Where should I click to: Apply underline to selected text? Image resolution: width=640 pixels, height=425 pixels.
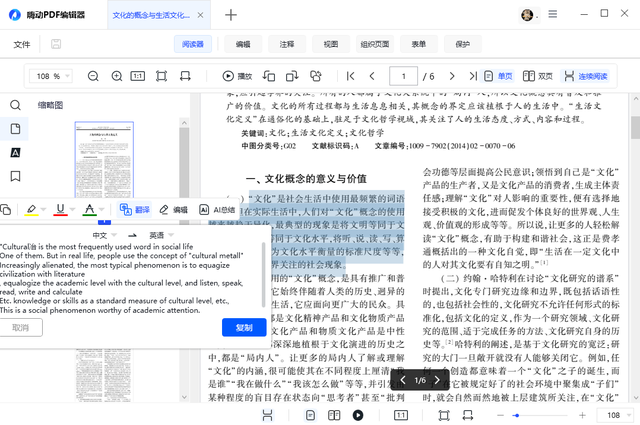(60, 209)
